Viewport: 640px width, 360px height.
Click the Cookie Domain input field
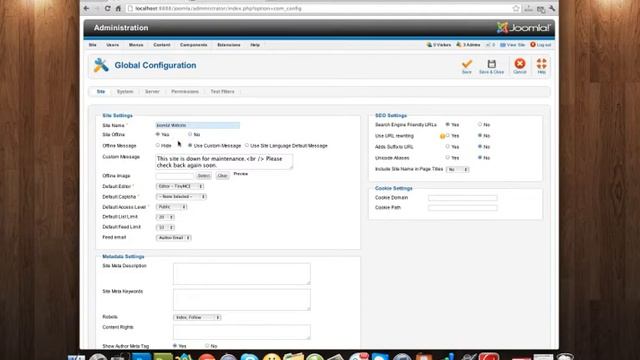[x=462, y=198]
